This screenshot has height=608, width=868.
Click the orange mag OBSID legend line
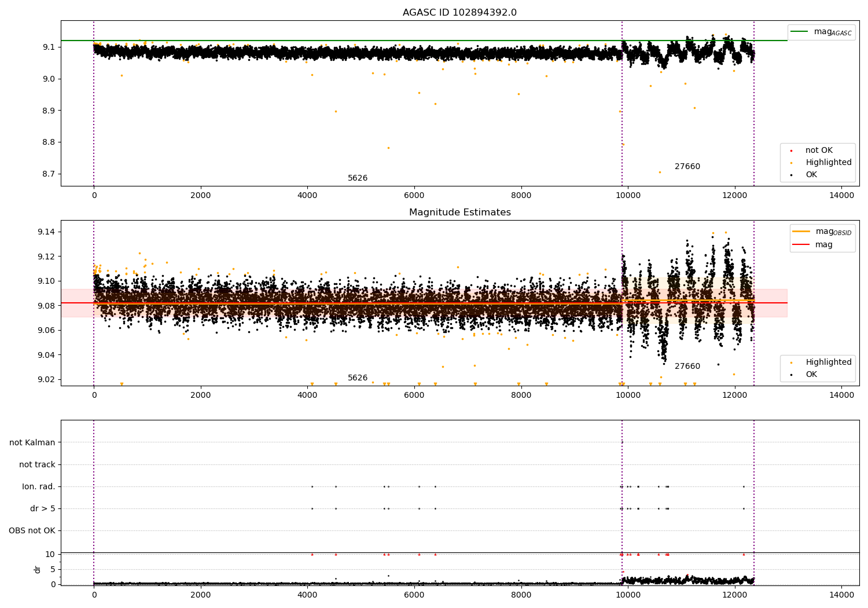pos(801,232)
